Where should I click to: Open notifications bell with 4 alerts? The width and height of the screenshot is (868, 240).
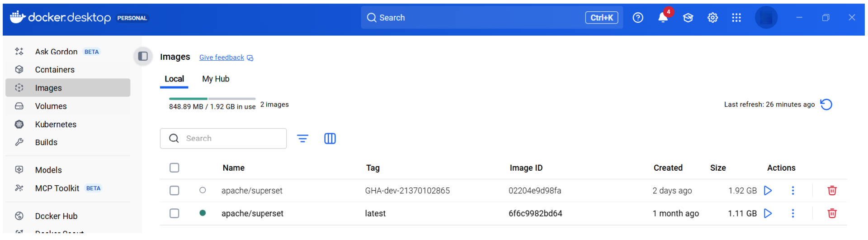pos(663,17)
